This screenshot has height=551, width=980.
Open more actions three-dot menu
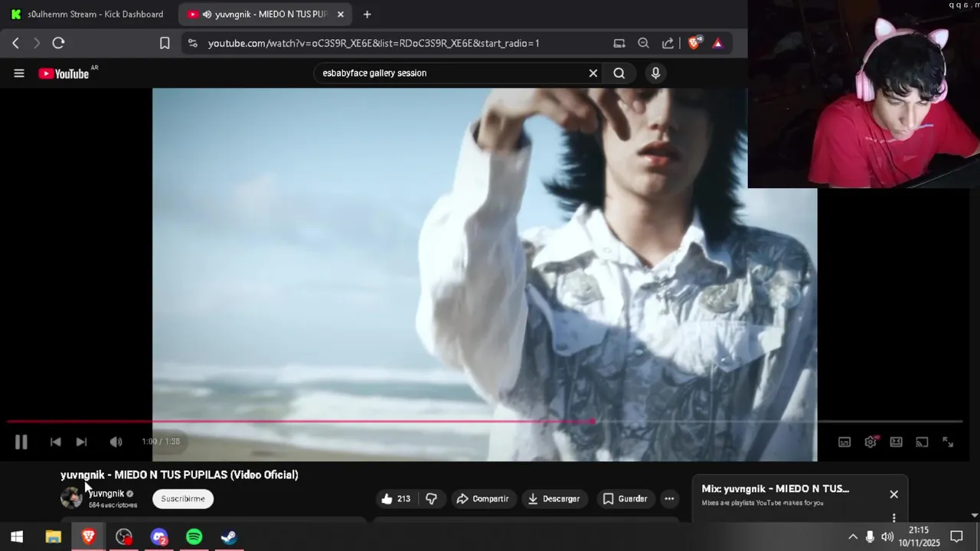pyautogui.click(x=669, y=499)
